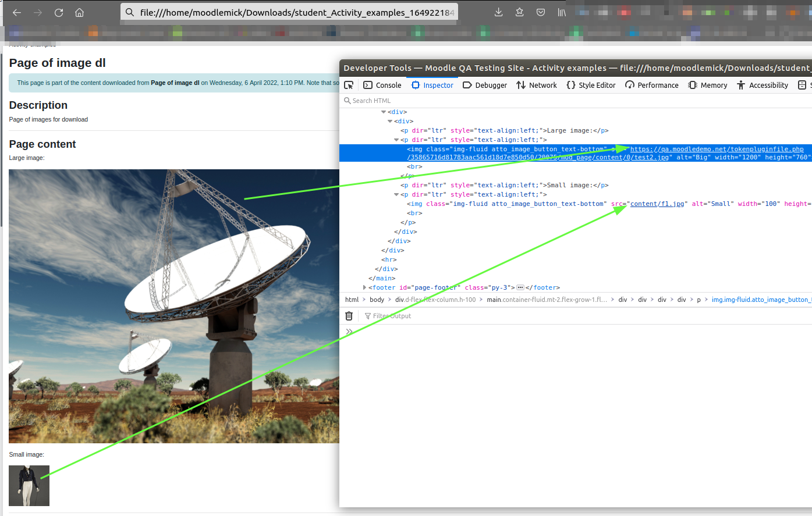Screen dimensions: 812x516
Task: Select the p breadcrumb item
Action: [699, 300]
